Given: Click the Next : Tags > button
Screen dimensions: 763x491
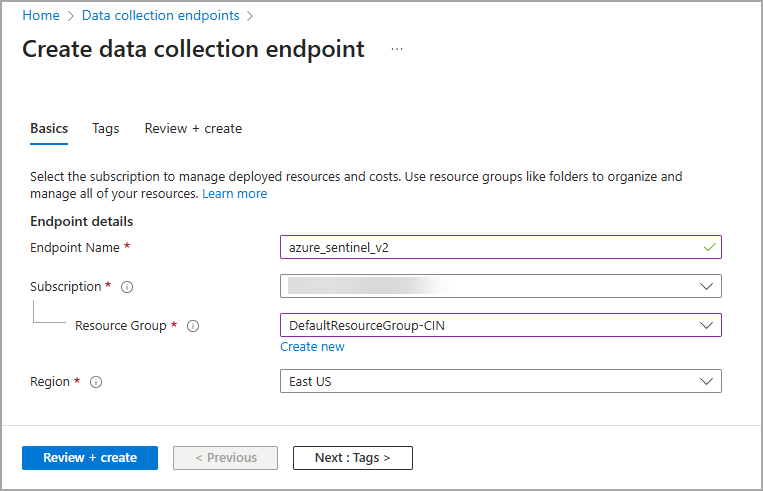Looking at the screenshot, I should (352, 457).
